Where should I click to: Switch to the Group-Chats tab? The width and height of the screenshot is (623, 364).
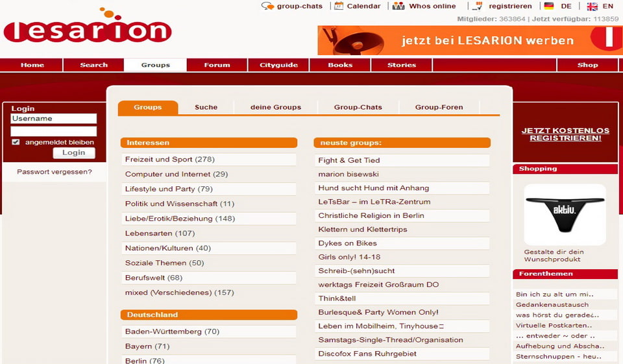pyautogui.click(x=358, y=107)
